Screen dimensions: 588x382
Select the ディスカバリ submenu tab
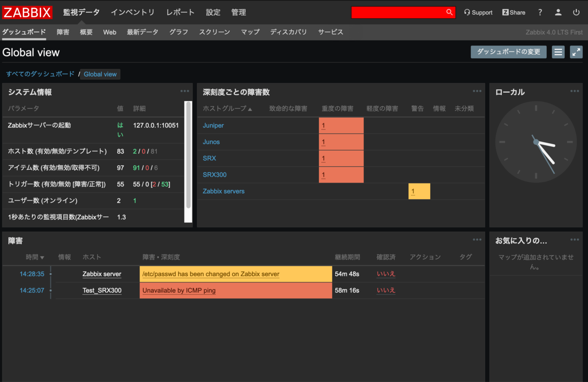[289, 32]
